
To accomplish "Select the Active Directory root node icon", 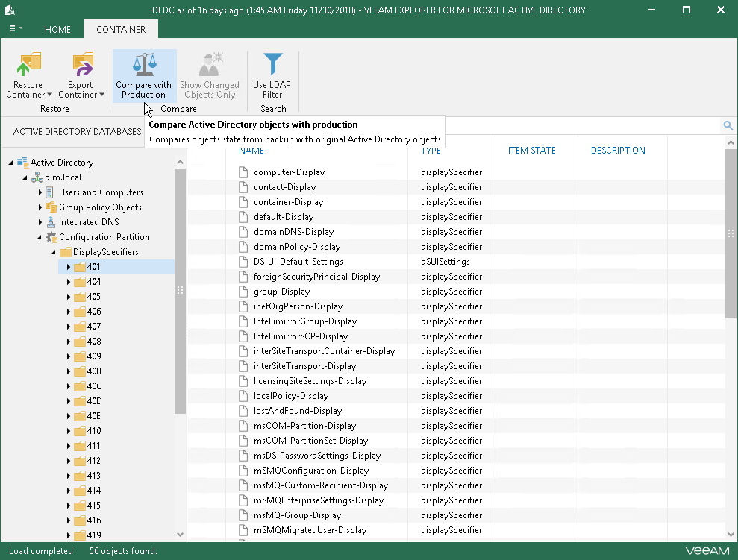I will point(22,163).
